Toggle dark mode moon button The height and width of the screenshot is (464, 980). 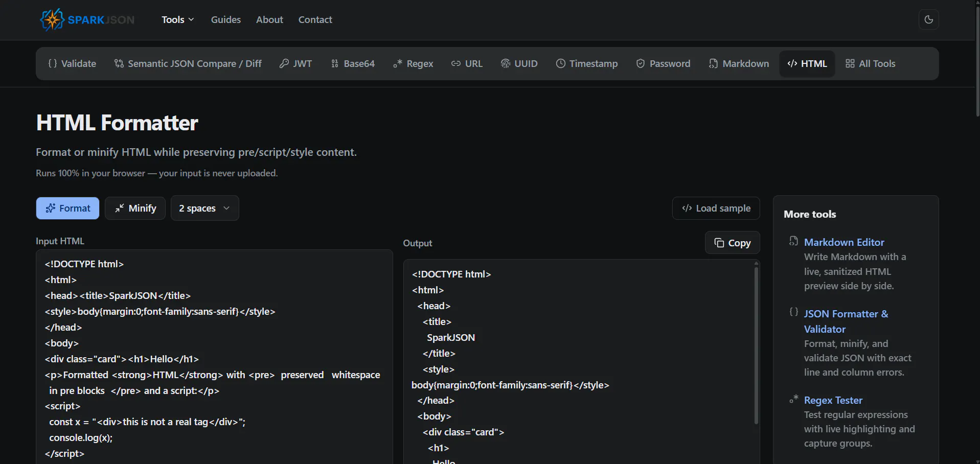coord(928,19)
